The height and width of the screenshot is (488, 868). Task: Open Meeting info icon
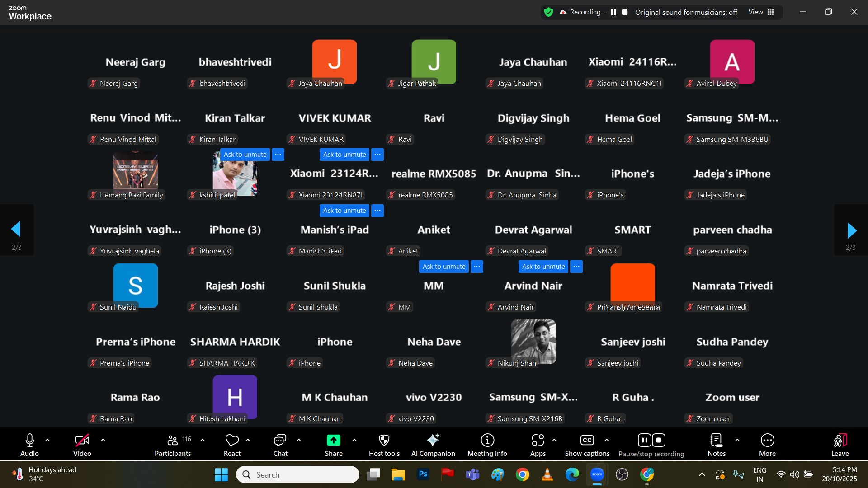tap(487, 441)
